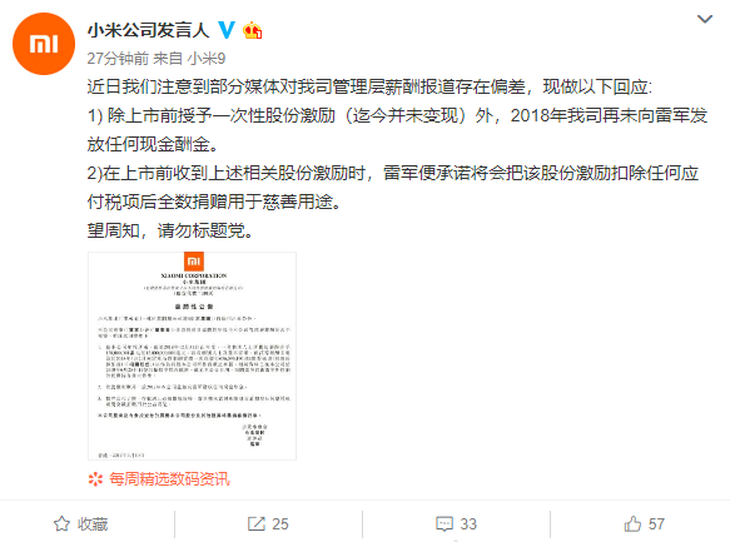Click the red flower icon beside 每周精选数码资讯
This screenshot has width=730, height=542.
click(x=95, y=479)
